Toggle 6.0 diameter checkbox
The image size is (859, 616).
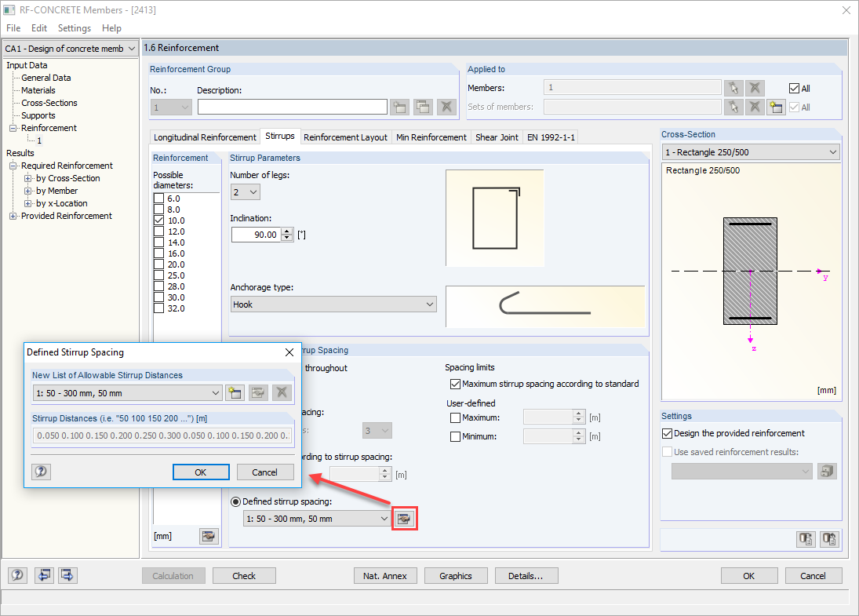(159, 199)
